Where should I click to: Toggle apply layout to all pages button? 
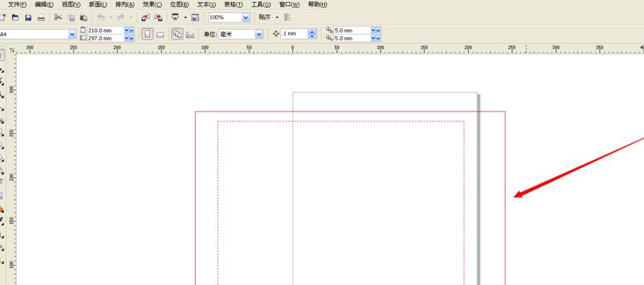(x=177, y=34)
